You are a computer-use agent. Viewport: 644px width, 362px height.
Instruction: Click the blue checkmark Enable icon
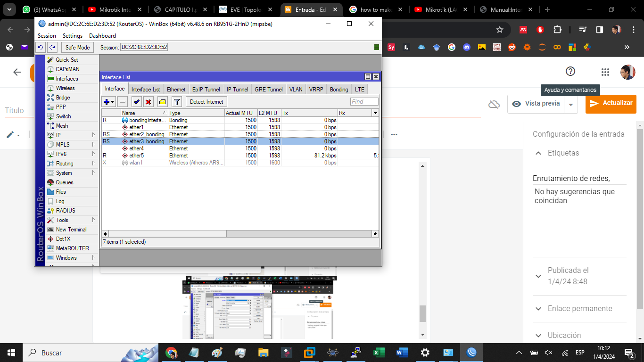(x=137, y=101)
